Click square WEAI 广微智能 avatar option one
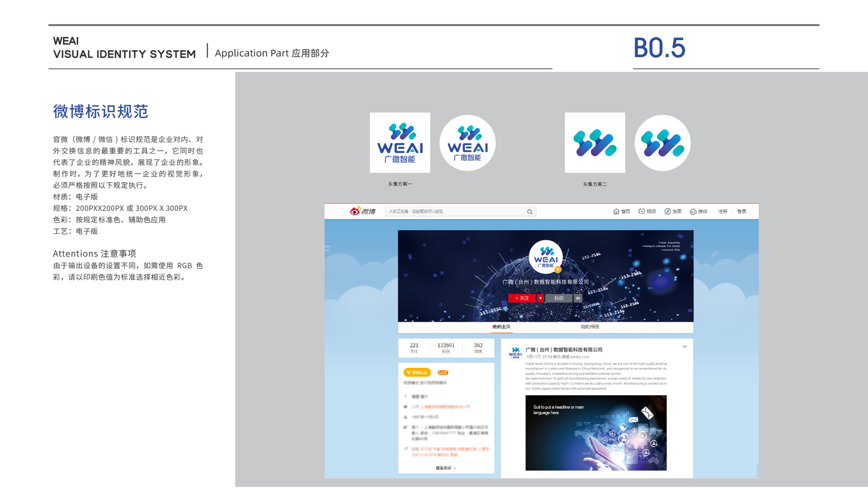 pos(400,143)
